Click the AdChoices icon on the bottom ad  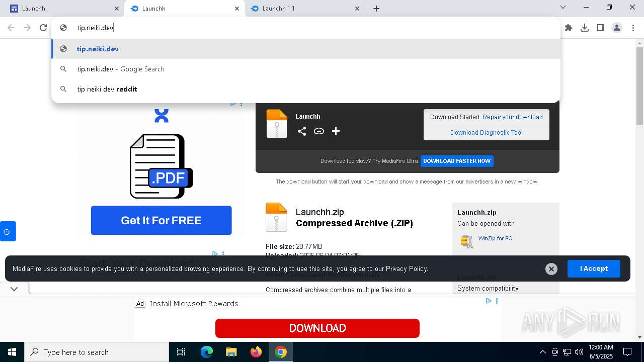tap(489, 301)
